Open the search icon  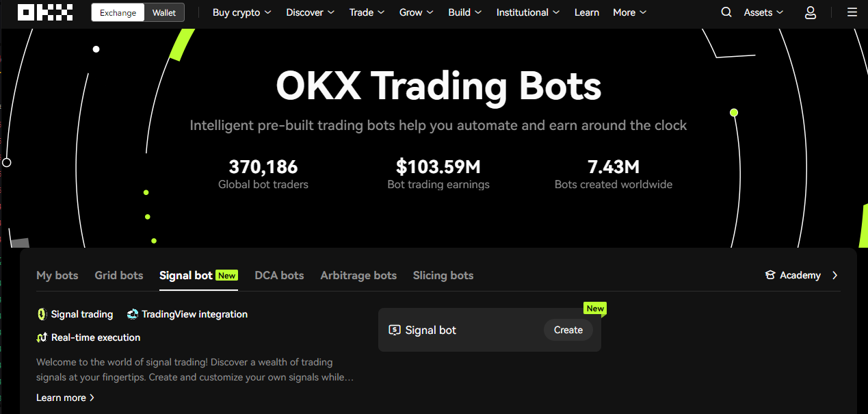click(726, 12)
